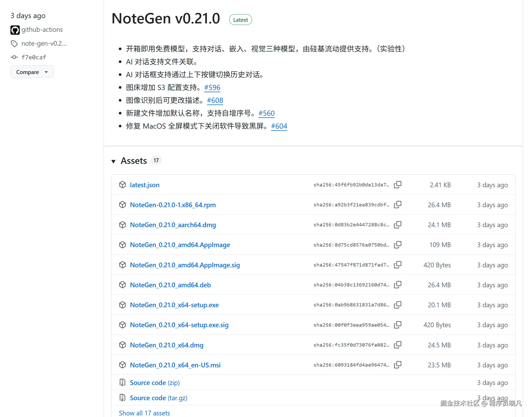Download NoteGen_0.21.0_x64-setup.exe
This screenshot has height=417, width=532.
(x=174, y=305)
